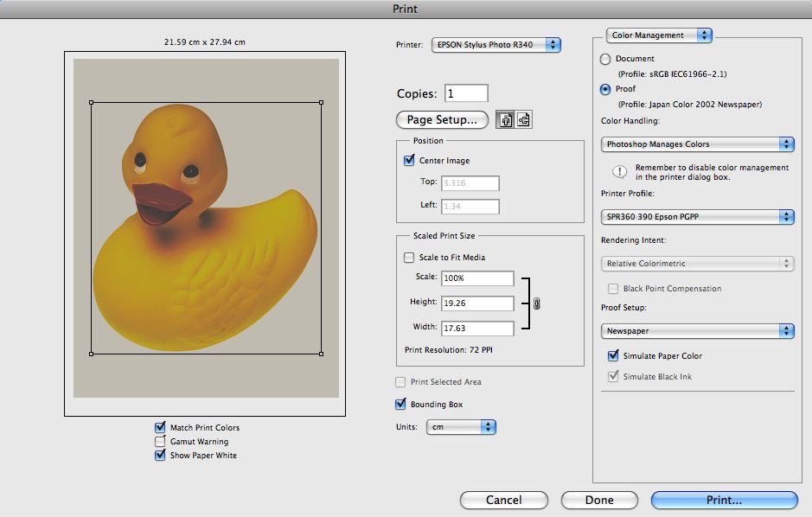The height and width of the screenshot is (517, 812).
Task: Open the Units dropdown
Action: coord(461,427)
